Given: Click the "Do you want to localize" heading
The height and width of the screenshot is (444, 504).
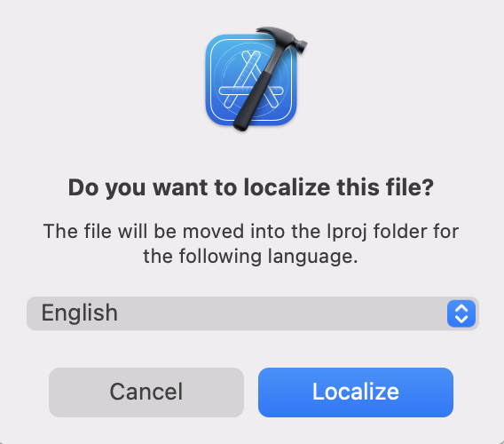Looking at the screenshot, I should pyautogui.click(x=251, y=187).
